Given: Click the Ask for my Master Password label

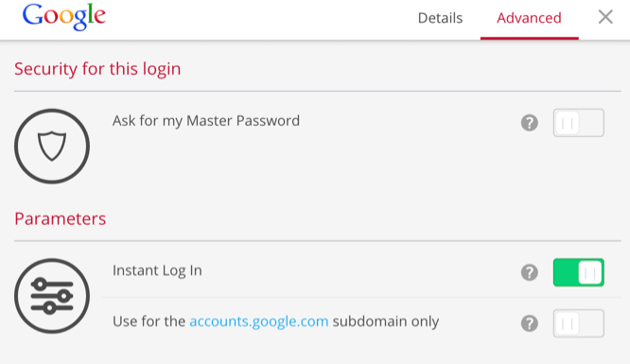Looking at the screenshot, I should pyautogui.click(x=206, y=121).
